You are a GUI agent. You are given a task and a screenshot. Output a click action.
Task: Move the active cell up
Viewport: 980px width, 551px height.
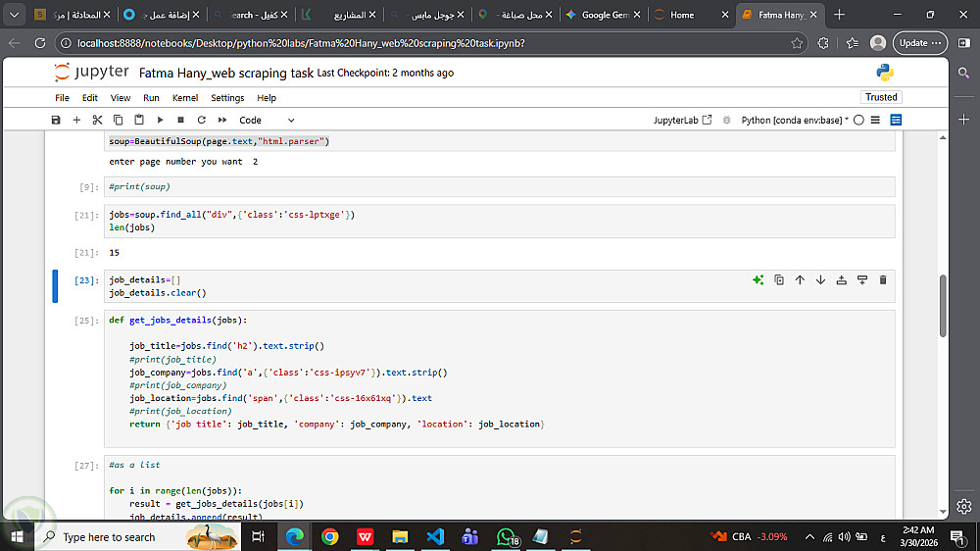click(800, 280)
